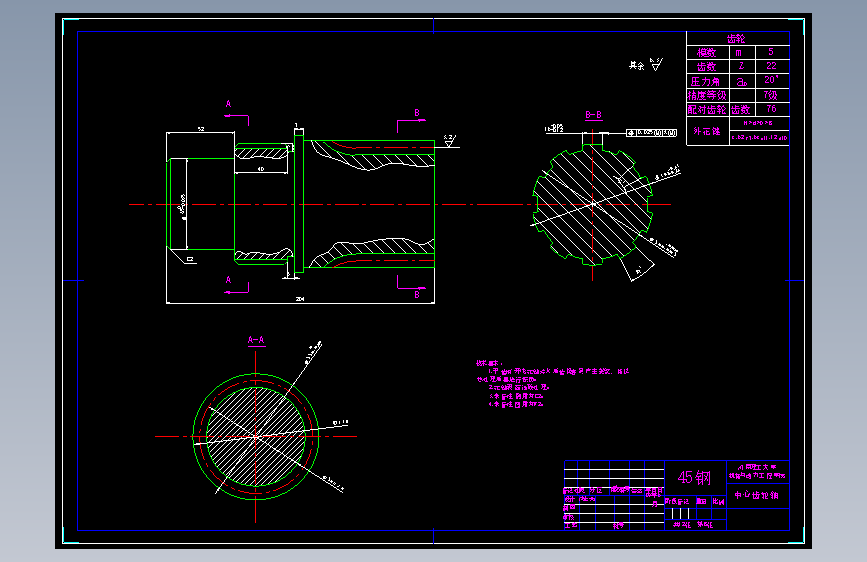
Task: Click the '精度等级' label cell
Action: 707,95
